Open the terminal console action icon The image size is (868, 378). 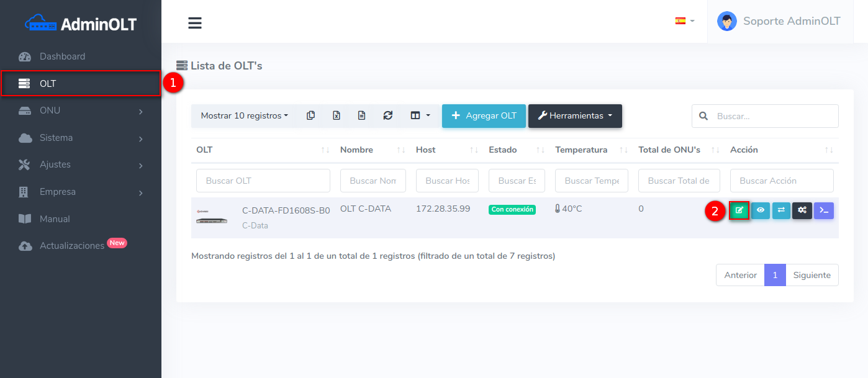click(x=823, y=210)
